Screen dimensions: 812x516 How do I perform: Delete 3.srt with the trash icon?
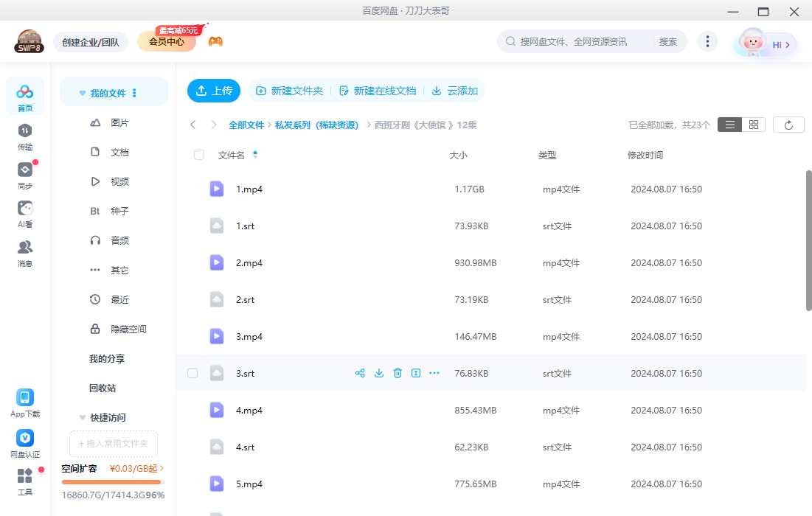pos(398,373)
